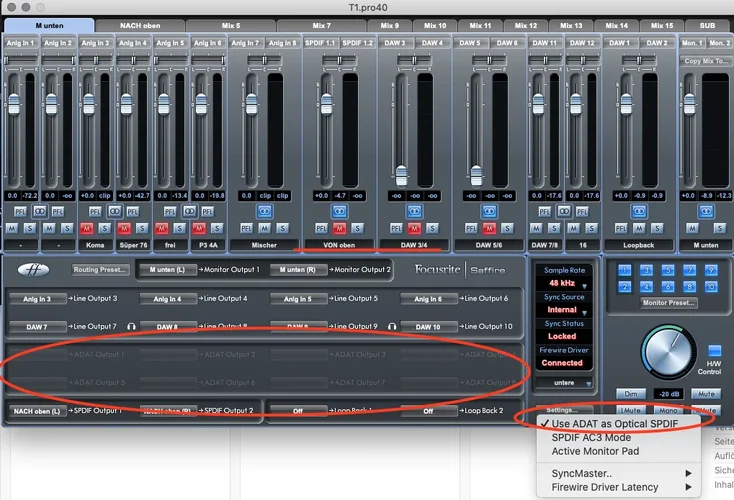This screenshot has height=500, width=734.
Task: Switch to the SUB mix tab
Action: point(707,26)
